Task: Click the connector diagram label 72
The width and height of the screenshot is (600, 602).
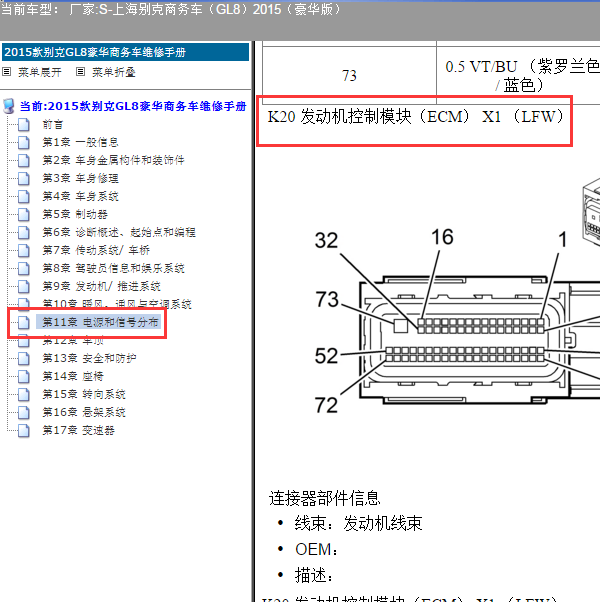Action: tap(326, 405)
